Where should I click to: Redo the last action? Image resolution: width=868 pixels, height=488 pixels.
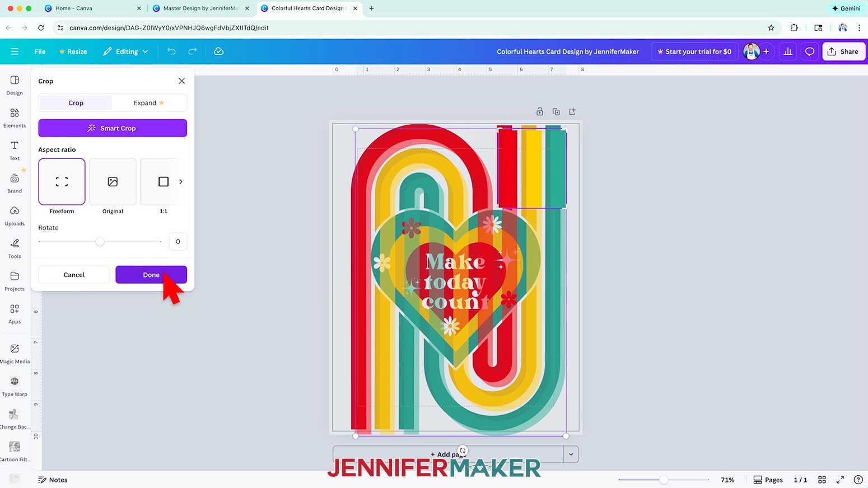(x=192, y=51)
